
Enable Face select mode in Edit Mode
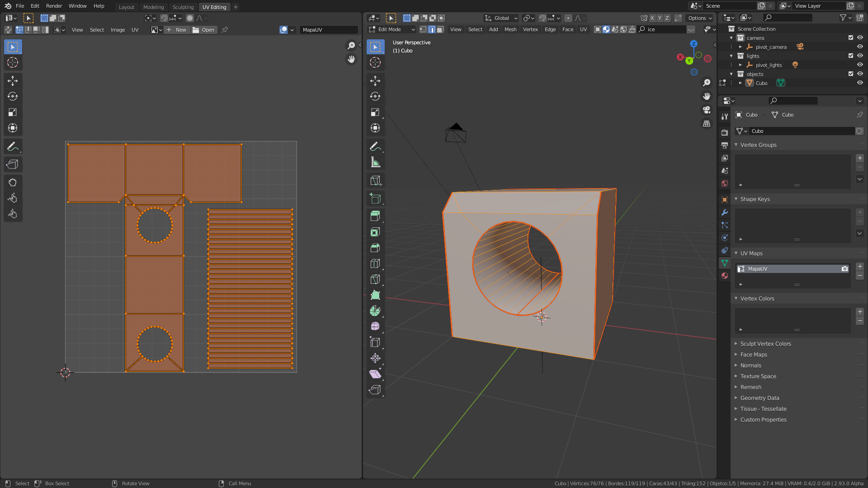pyautogui.click(x=440, y=29)
